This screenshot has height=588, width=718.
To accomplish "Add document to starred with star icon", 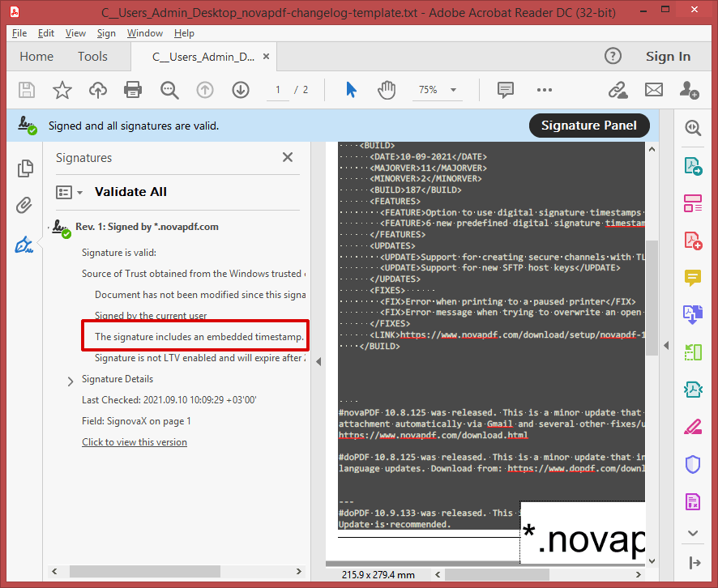I will click(62, 90).
